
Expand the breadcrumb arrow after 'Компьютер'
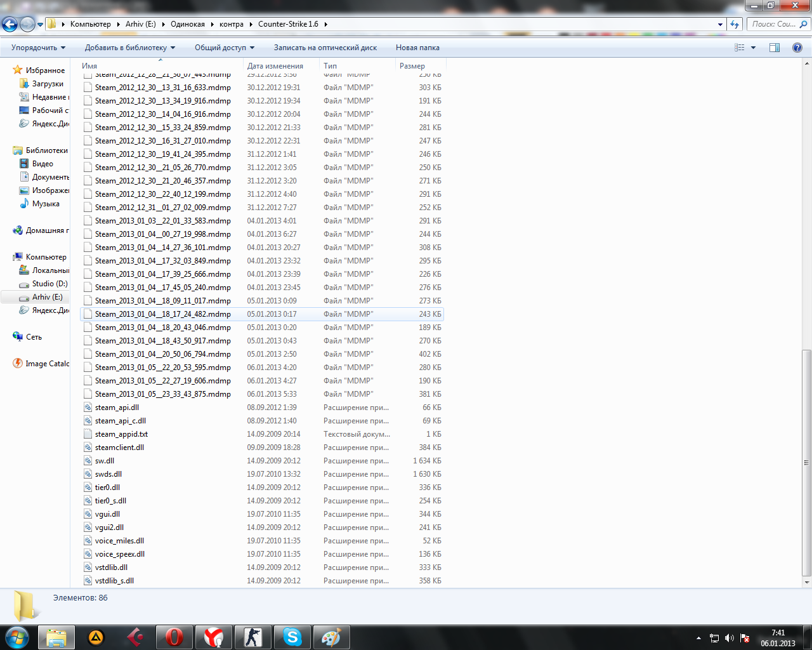tap(118, 24)
